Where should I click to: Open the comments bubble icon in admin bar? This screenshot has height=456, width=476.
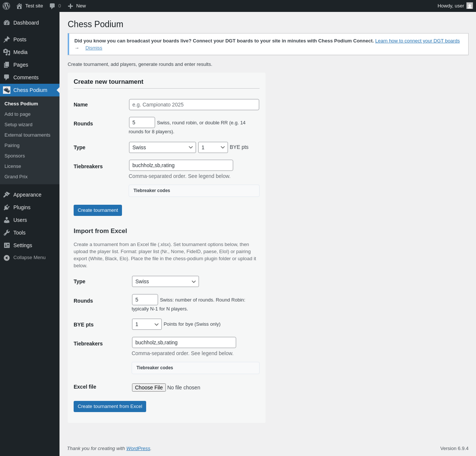[52, 6]
